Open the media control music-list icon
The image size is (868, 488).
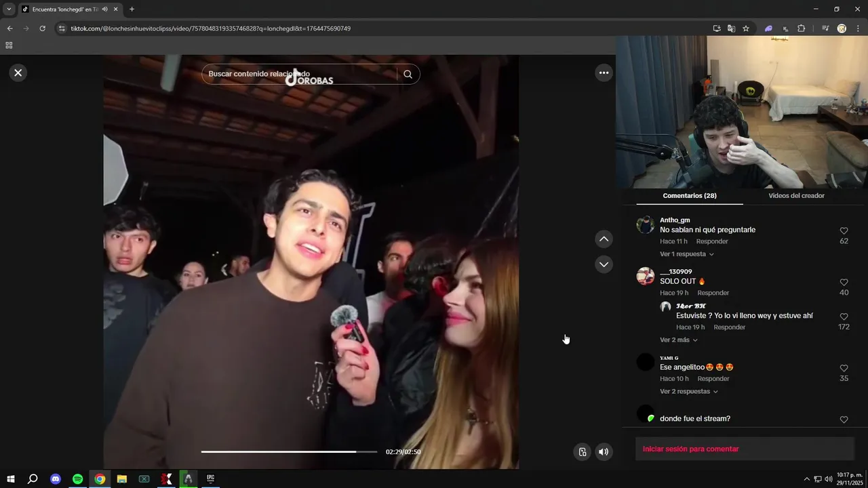825,28
